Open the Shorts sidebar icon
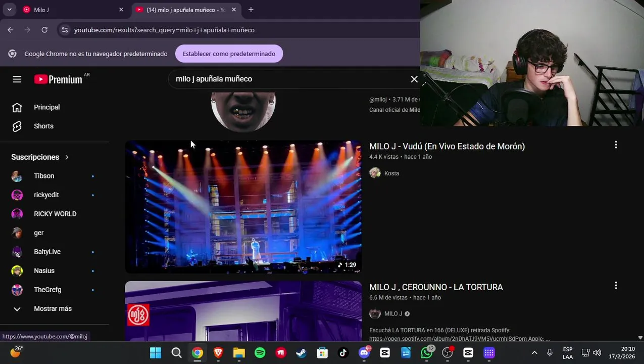This screenshot has height=364, width=644. click(x=17, y=126)
